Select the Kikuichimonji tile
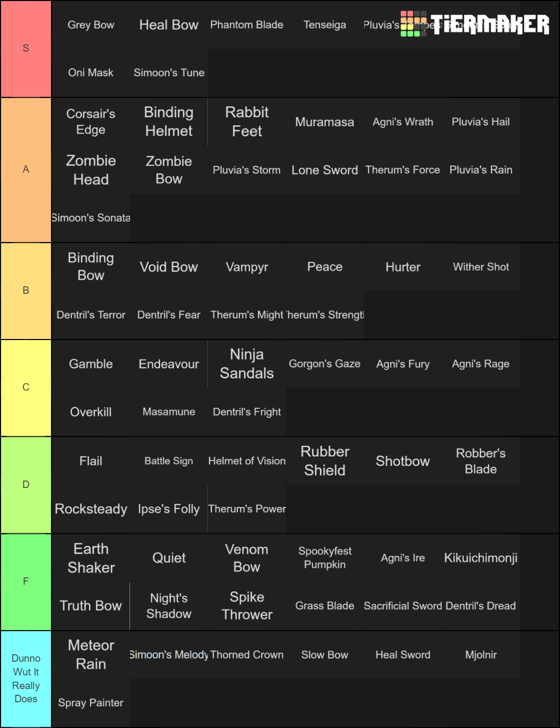This screenshot has width=560, height=728. pyautogui.click(x=481, y=558)
